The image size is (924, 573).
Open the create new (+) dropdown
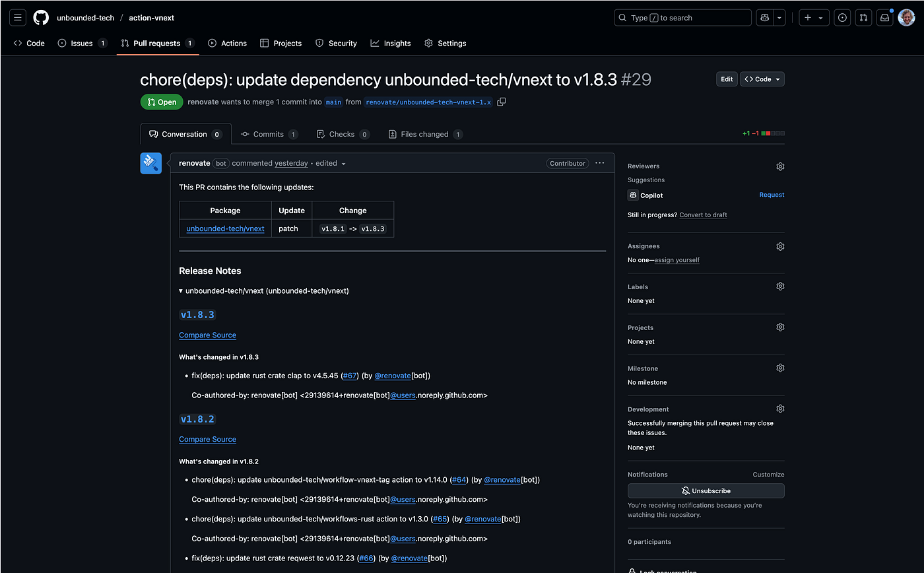814,17
